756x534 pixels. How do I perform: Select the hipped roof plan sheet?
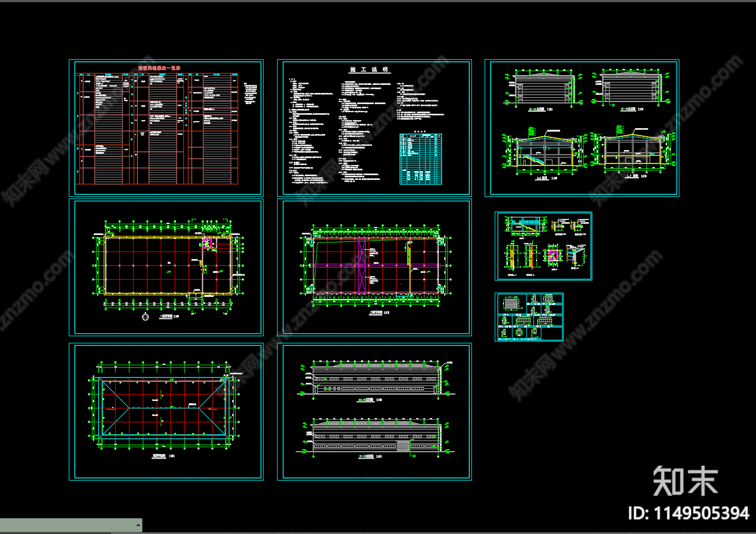(166, 412)
